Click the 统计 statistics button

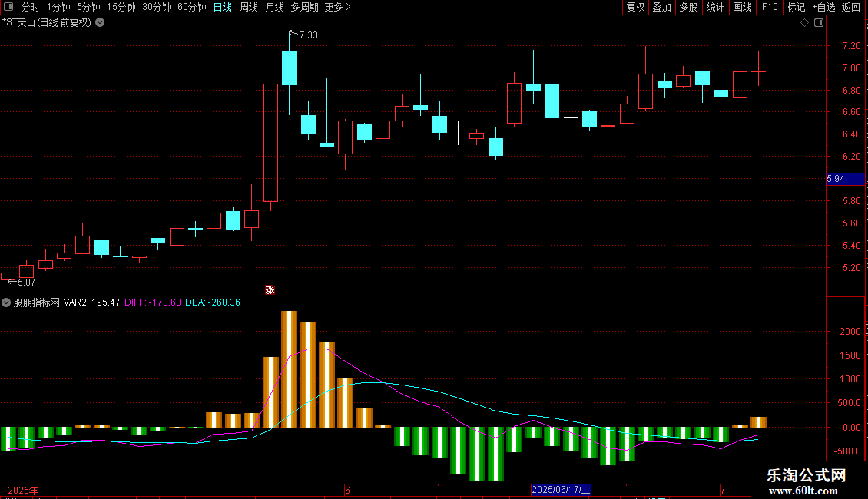(715, 7)
